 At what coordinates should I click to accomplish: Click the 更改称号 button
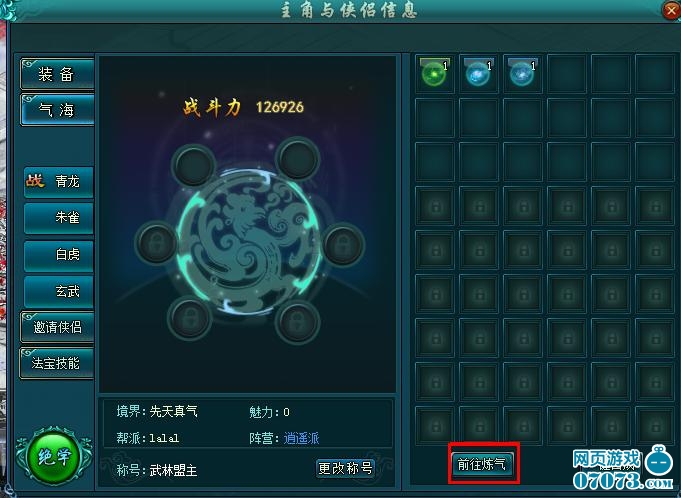pyautogui.click(x=345, y=468)
